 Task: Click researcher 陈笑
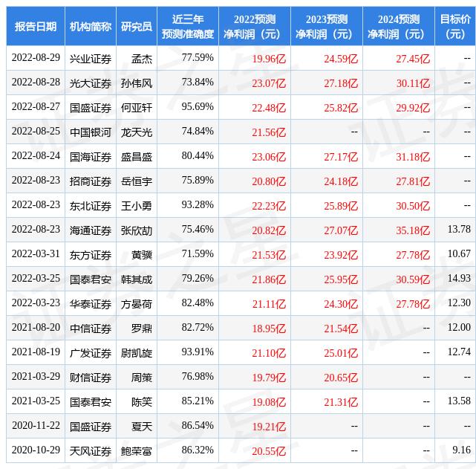click(x=142, y=402)
